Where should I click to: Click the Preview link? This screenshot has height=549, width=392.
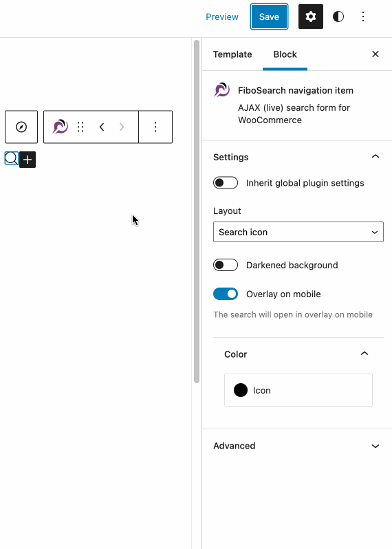pos(222,17)
